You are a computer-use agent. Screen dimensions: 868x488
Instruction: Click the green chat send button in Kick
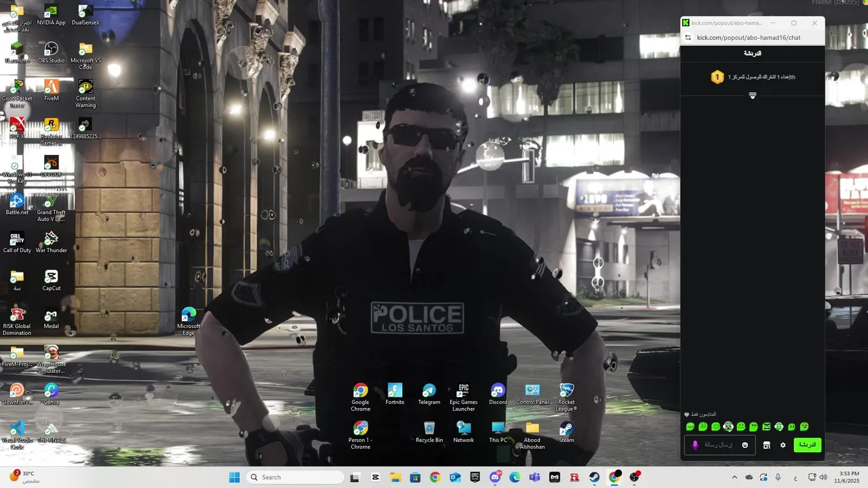pyautogui.click(x=808, y=445)
